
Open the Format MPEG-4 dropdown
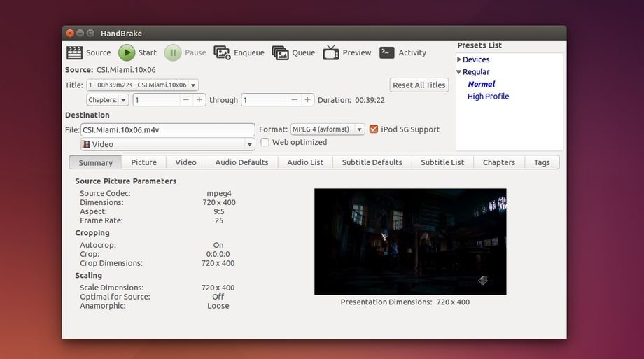[328, 129]
